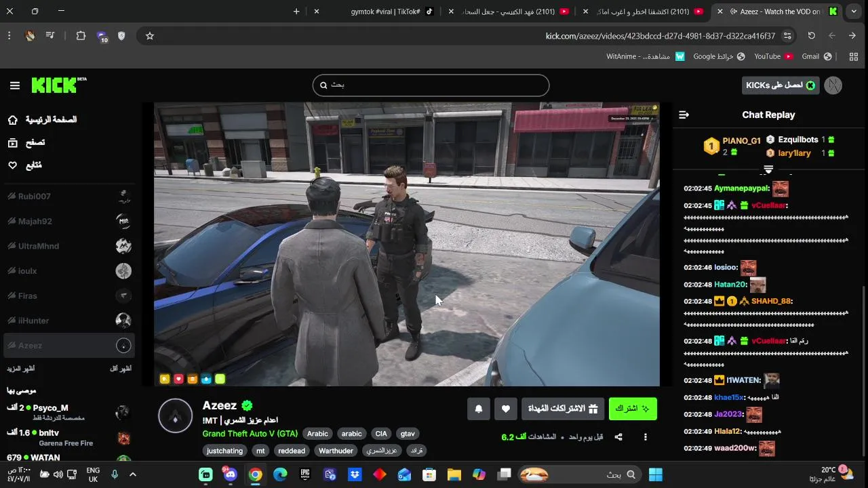This screenshot has width=868, height=488.
Task: Open the bookmarks apps grid icon
Action: click(x=854, y=57)
